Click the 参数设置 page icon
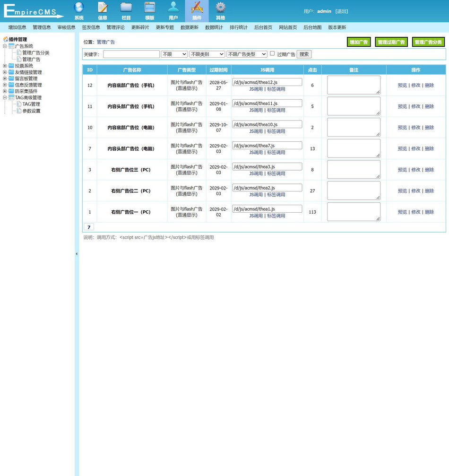Screen dimensions: 449x476 point(19,111)
